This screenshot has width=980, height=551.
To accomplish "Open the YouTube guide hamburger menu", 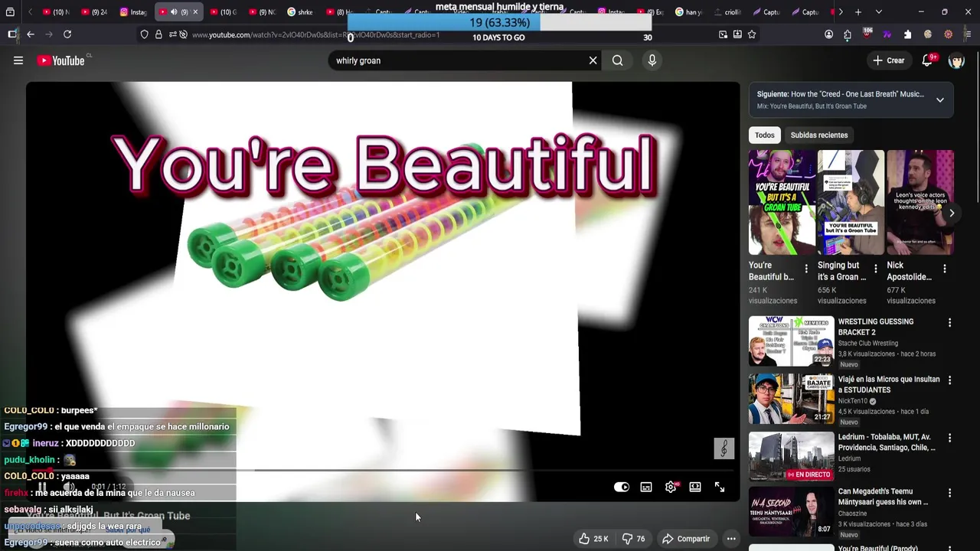I will coord(18,60).
